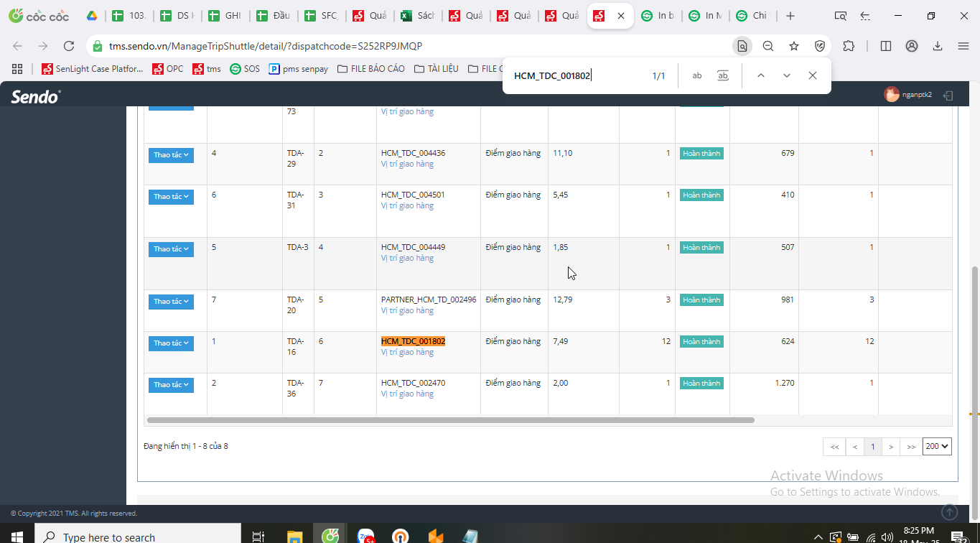
Task: Open 'Thao tác' dropdown for HCM_TDC_004436
Action: [x=171, y=155]
